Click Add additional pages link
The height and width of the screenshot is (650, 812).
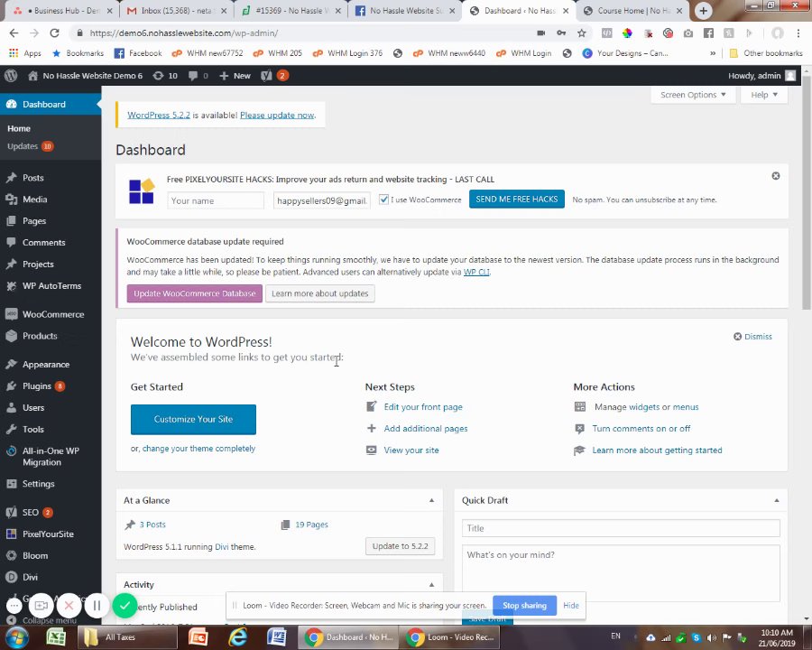426,429
